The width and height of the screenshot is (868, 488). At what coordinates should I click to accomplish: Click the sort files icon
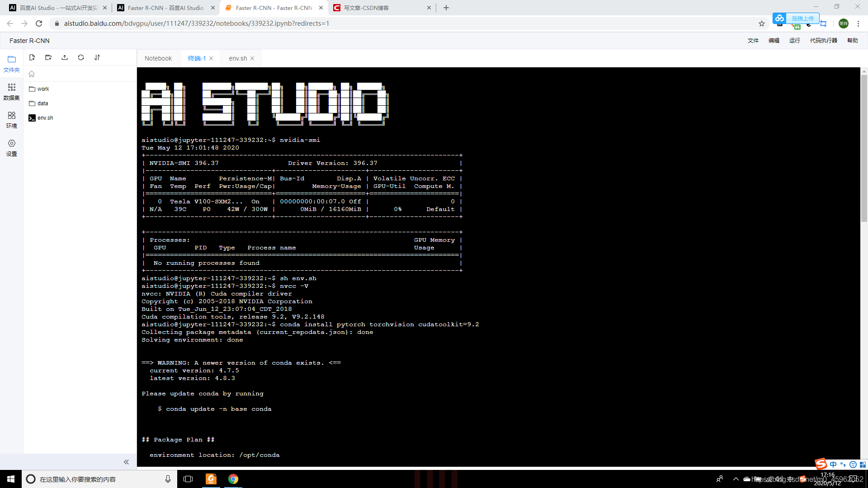click(97, 57)
